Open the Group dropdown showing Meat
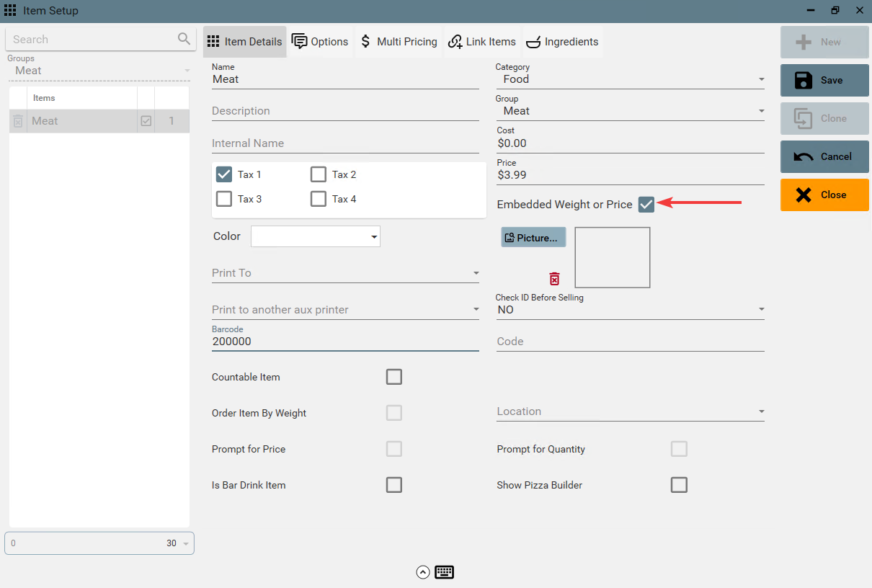 630,111
